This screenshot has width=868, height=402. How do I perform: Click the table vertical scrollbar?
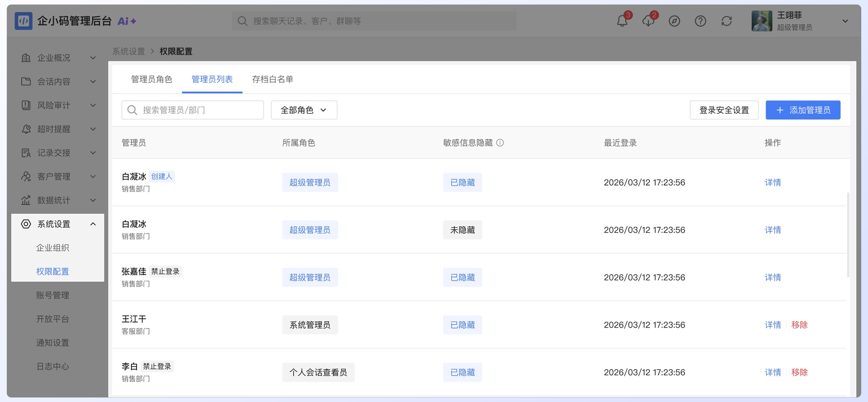(x=848, y=235)
